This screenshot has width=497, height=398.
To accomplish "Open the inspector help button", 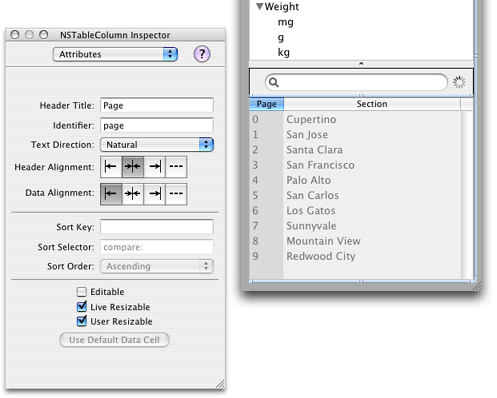I will (x=202, y=54).
